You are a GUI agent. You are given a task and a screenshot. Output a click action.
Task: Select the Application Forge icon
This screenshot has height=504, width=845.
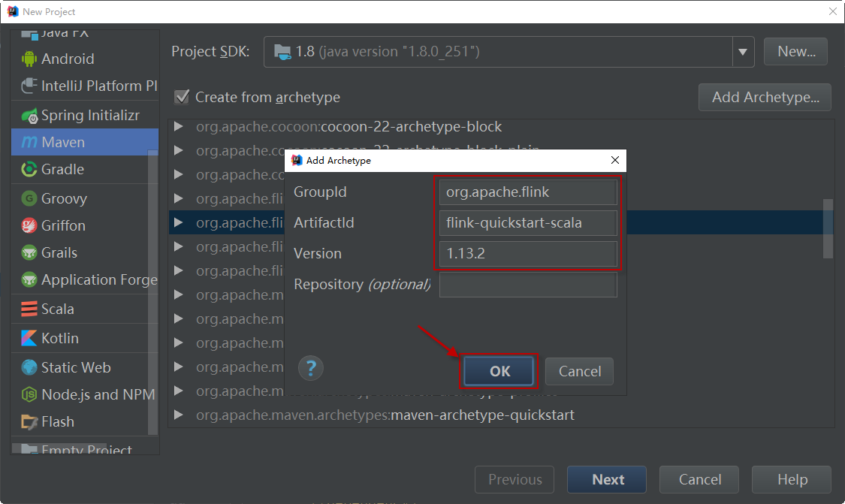tap(29, 279)
